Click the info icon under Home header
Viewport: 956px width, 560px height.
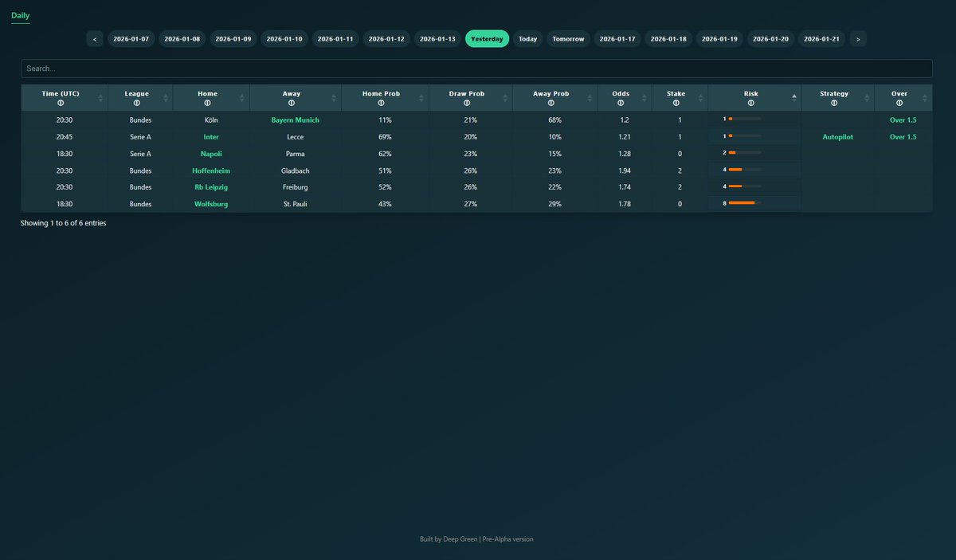pyautogui.click(x=207, y=103)
